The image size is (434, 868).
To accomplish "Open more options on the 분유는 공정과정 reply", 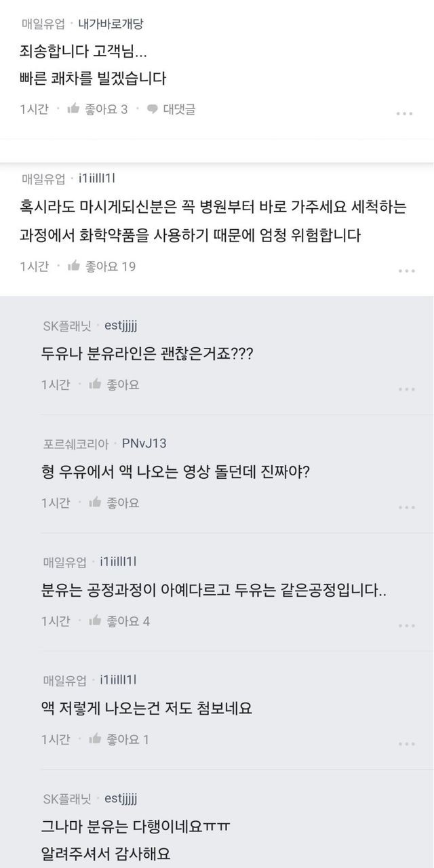I will coord(406,625).
